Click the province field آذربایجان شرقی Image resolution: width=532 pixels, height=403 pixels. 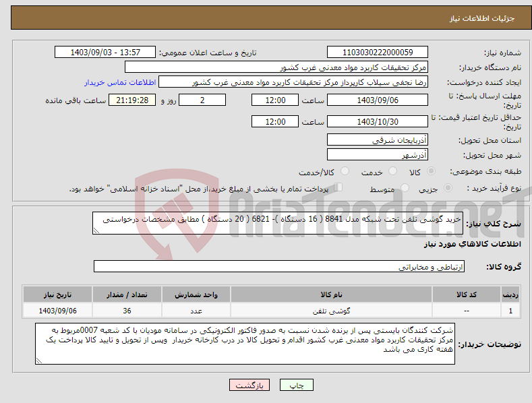[x=378, y=139]
